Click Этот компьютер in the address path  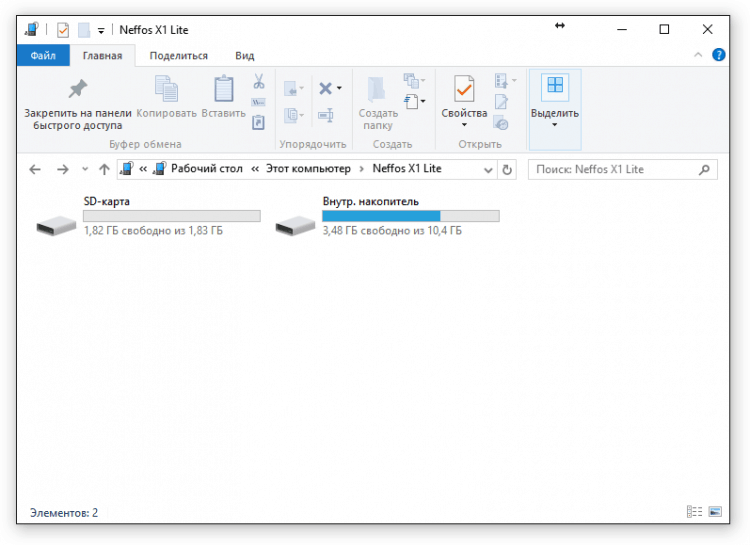(x=307, y=169)
